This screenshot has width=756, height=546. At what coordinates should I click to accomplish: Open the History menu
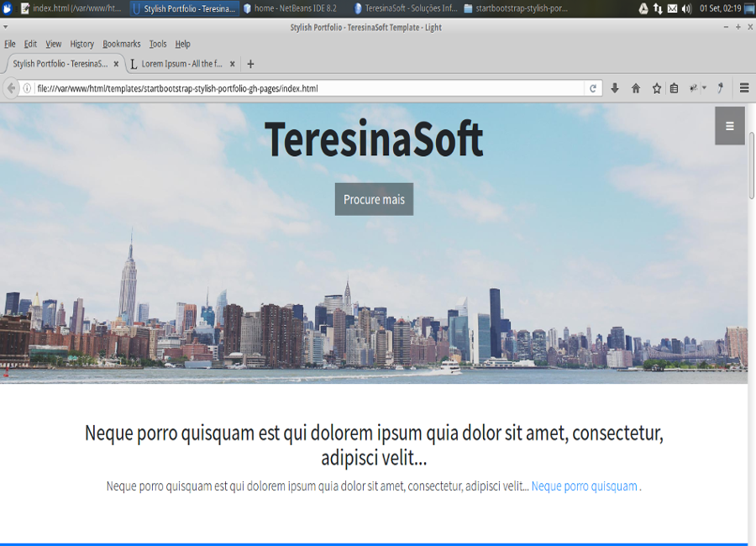pos(81,44)
